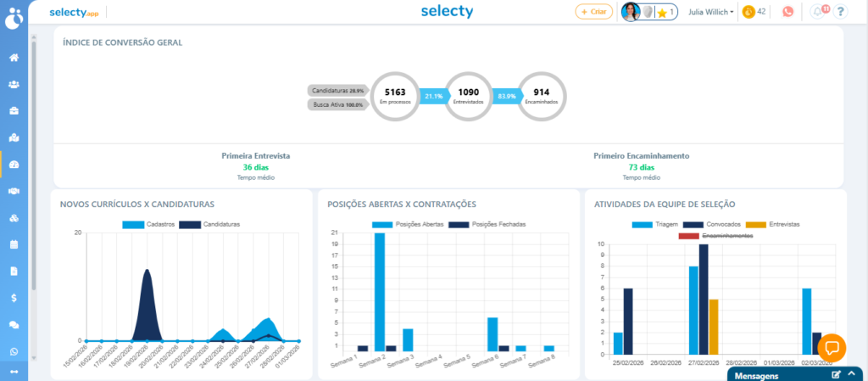
Task: Re-enable the struck-through Encaminhamentos legend
Action: tap(715, 235)
